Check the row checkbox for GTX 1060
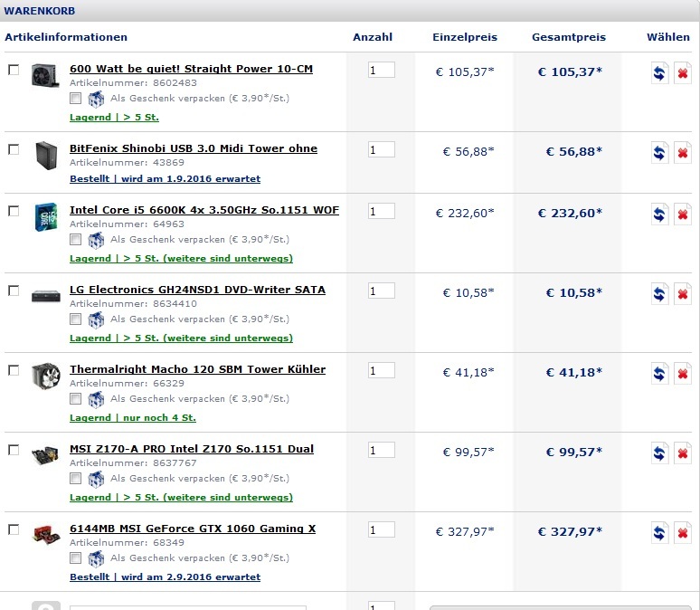Screen dimensions: 700x610 (14, 529)
